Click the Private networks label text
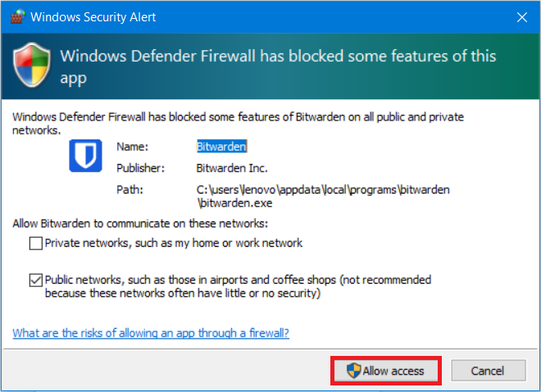541x392 pixels. coord(174,244)
